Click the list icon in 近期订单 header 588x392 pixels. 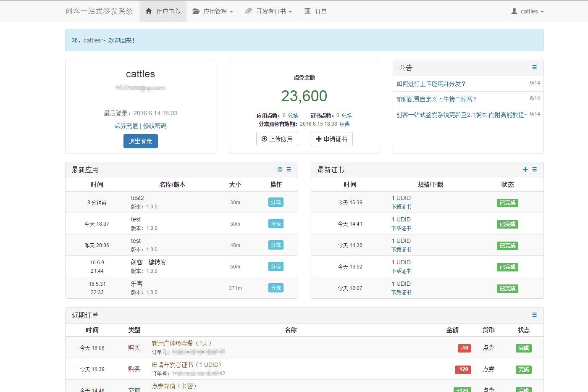pos(534,315)
